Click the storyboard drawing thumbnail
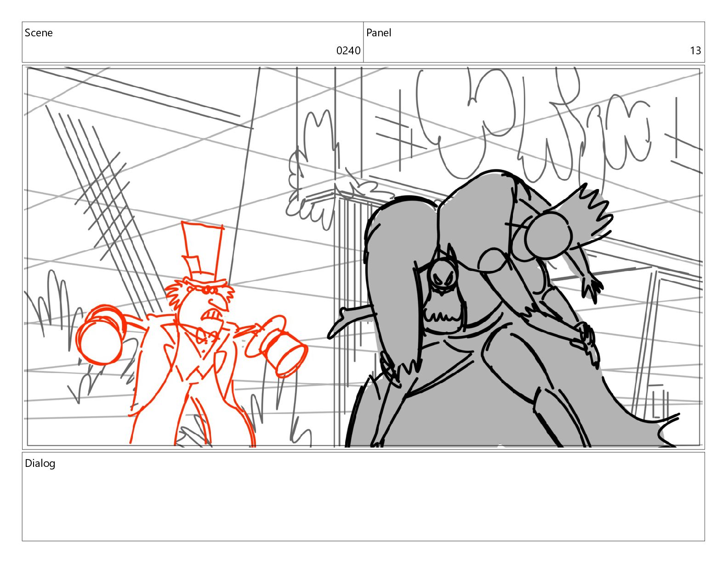The image size is (728, 563). pos(364,257)
